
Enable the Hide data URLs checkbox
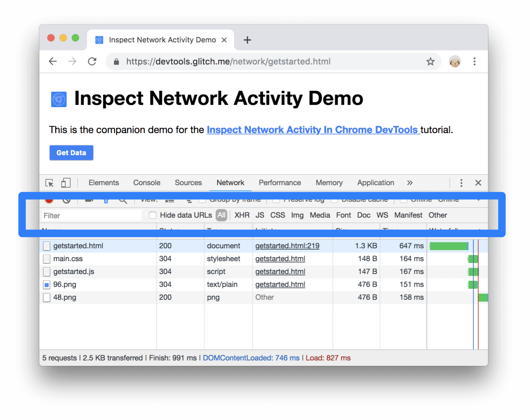(x=153, y=215)
